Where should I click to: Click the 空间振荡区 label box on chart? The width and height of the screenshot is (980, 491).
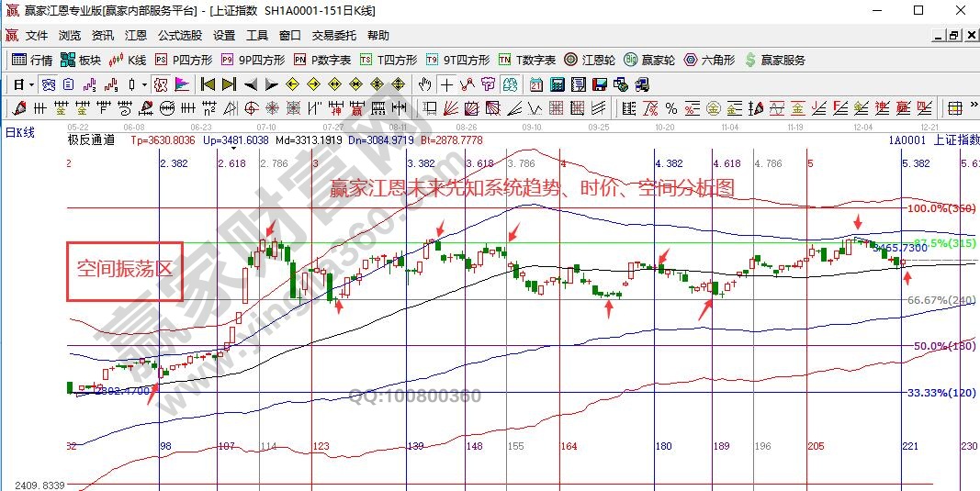pos(124,271)
